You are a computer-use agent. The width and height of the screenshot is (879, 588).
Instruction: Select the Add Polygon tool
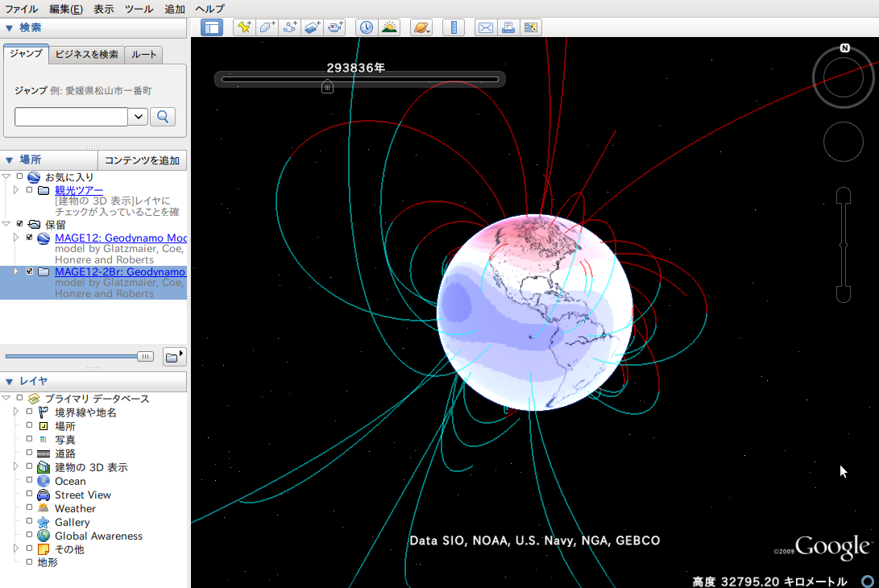267,27
